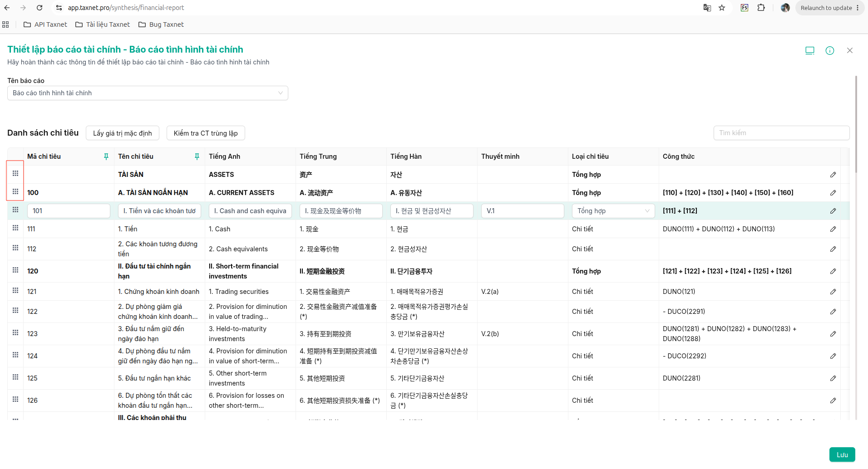Click the Tìm kiếm search field
This screenshot has width=868, height=469.
coord(781,133)
